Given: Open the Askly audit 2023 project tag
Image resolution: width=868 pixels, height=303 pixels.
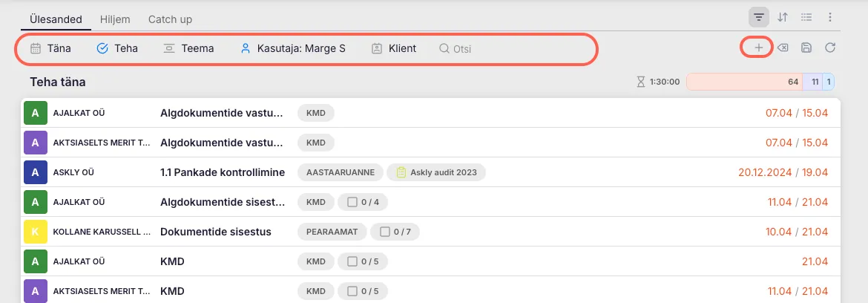Looking at the screenshot, I should (436, 172).
